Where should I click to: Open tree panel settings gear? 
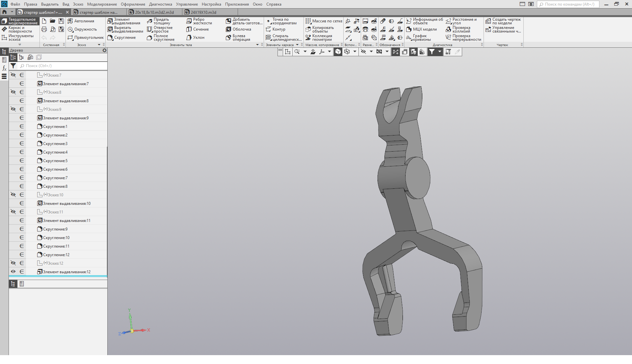coord(104,50)
